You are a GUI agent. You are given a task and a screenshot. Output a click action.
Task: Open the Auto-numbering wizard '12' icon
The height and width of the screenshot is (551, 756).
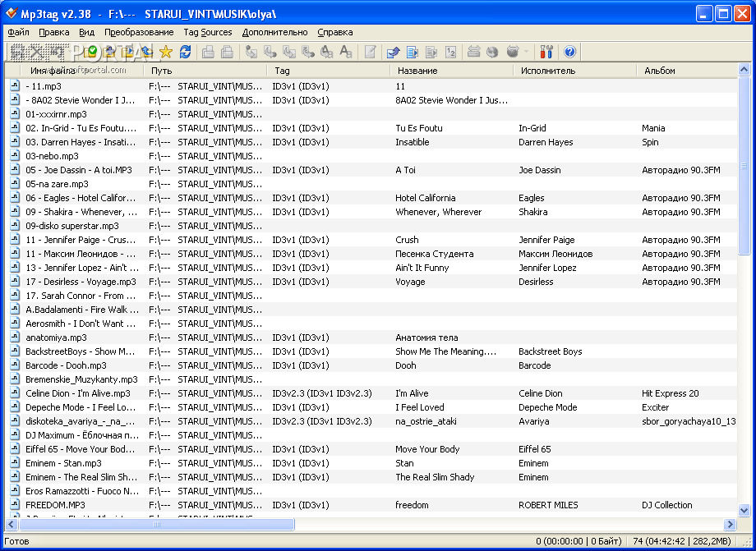coord(450,52)
